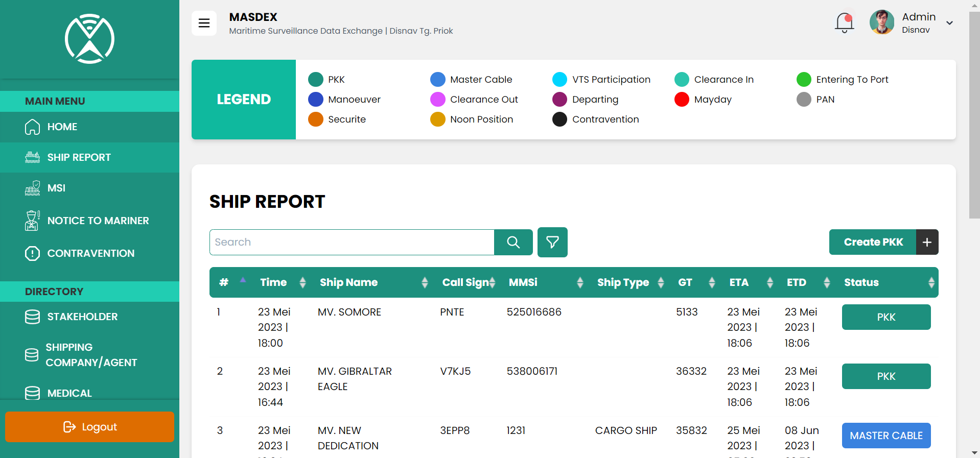Click the page vertical scrollbar
The image size is (980, 458).
(974, 115)
